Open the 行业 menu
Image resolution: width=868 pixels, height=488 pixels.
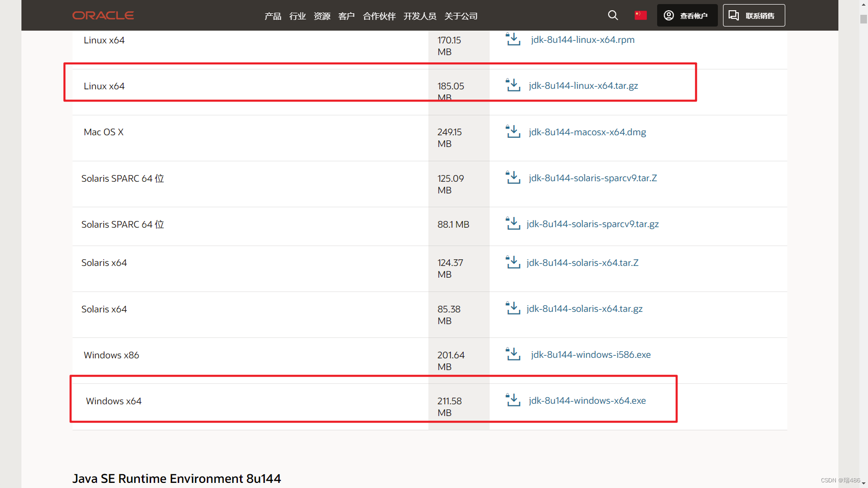[298, 16]
